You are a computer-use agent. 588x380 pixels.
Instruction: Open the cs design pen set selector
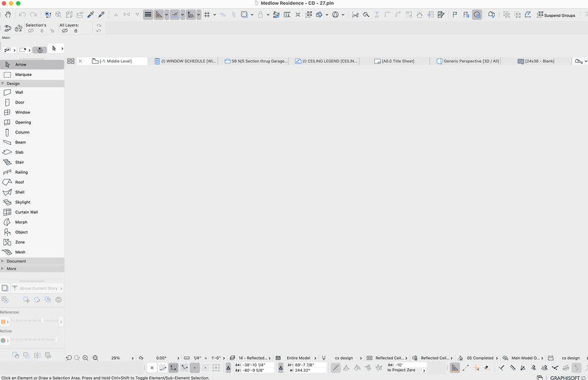click(x=344, y=358)
